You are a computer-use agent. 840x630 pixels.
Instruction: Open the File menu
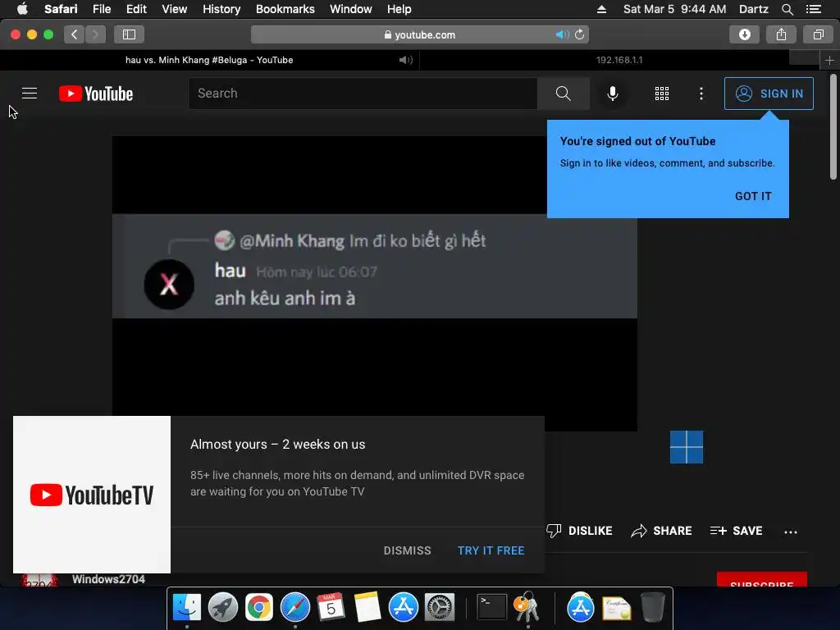pos(102,9)
